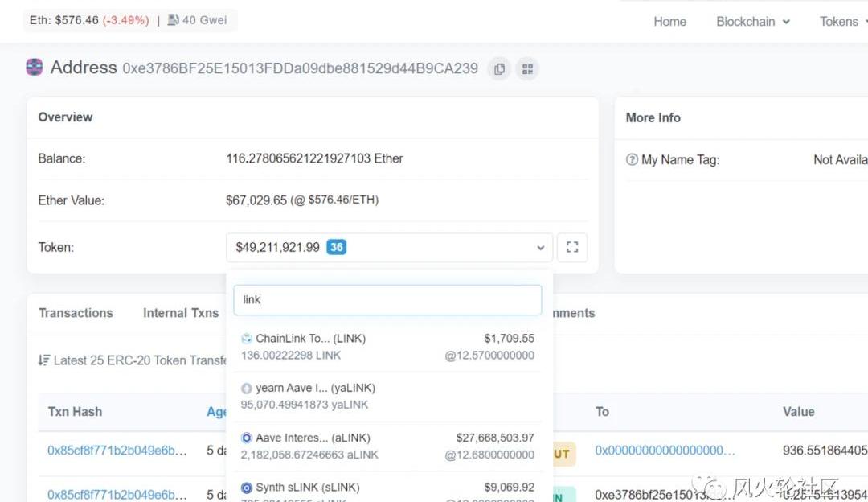868x502 pixels.
Task: Click the ChainLink token icon
Action: [247, 339]
